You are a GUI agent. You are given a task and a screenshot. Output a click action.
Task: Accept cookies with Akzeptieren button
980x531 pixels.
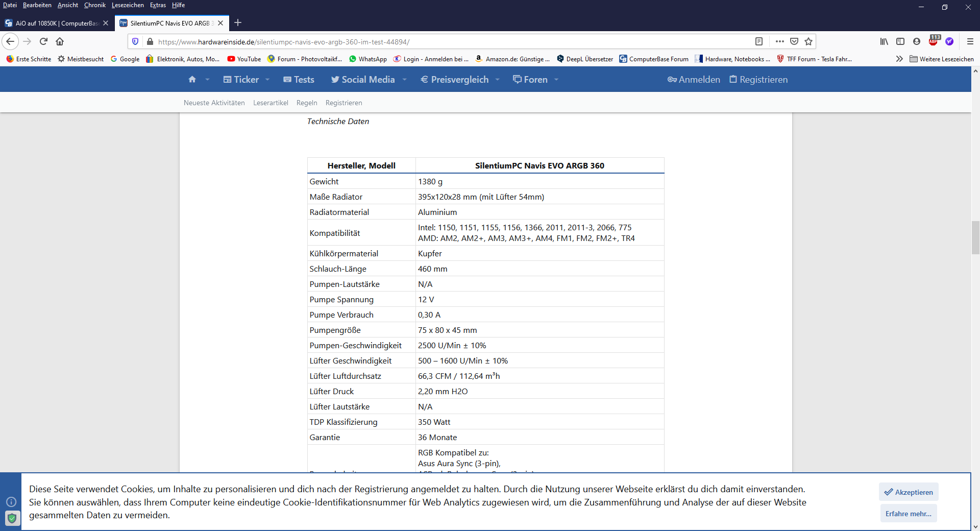[909, 492]
